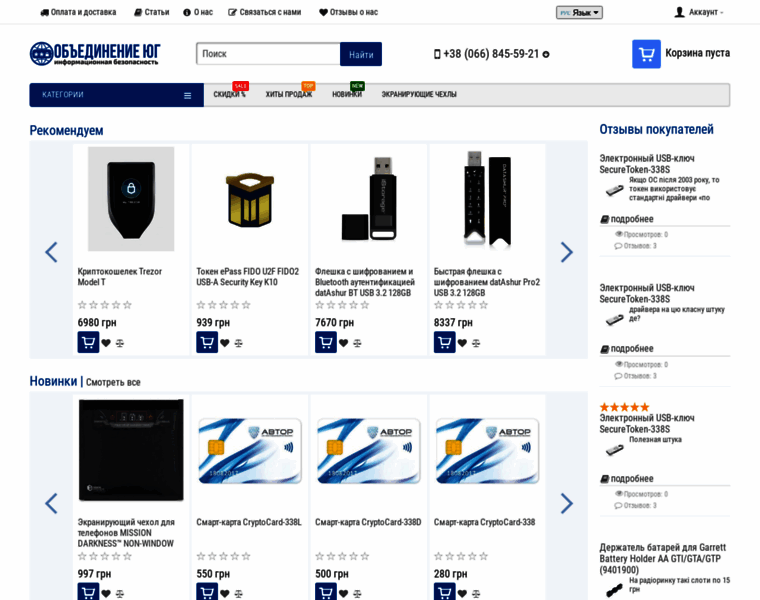Add Trezor Model T to cart
The height and width of the screenshot is (600, 760).
[x=88, y=342]
